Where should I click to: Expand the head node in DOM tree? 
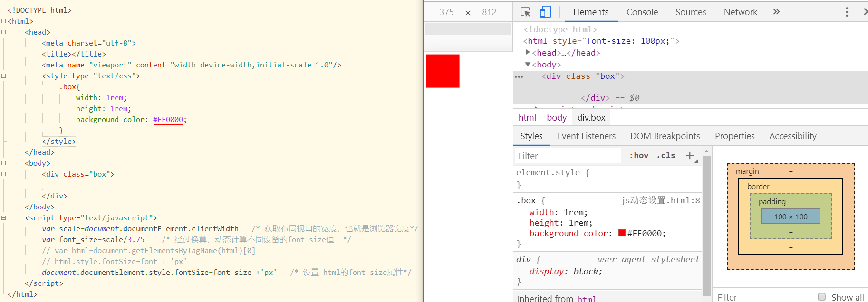click(528, 52)
